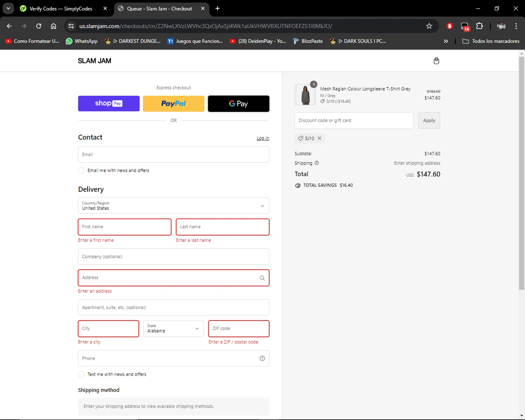Open the Country/Region dropdown
The width and height of the screenshot is (525, 420).
[174, 206]
